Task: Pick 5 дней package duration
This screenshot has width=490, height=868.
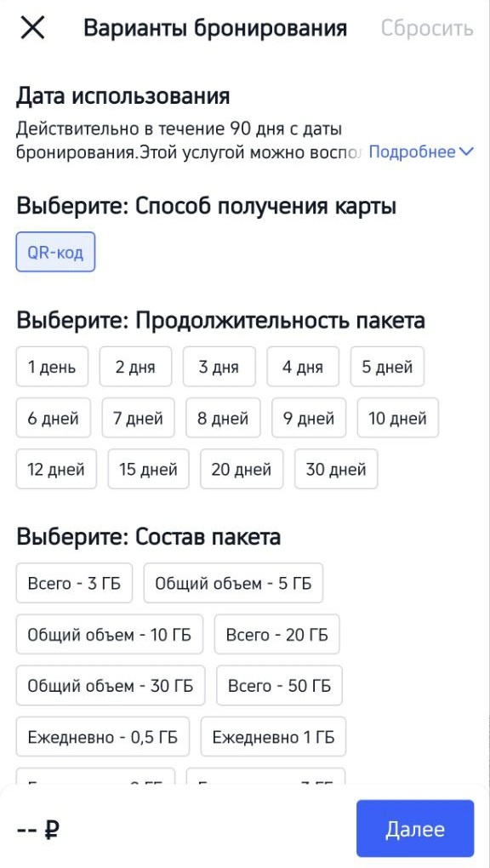Action: coord(387,366)
